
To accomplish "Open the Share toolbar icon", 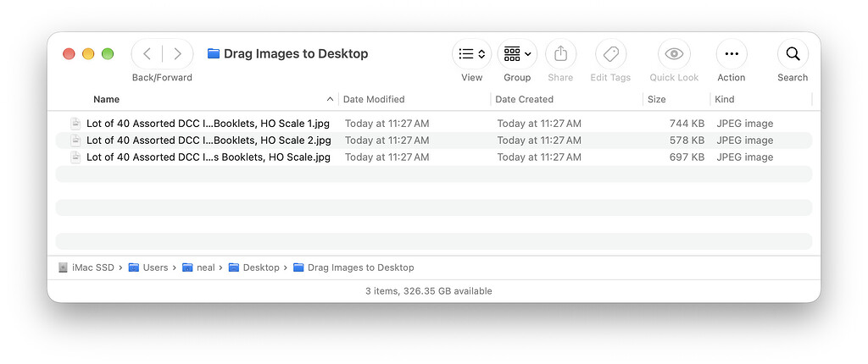I will coord(561,53).
